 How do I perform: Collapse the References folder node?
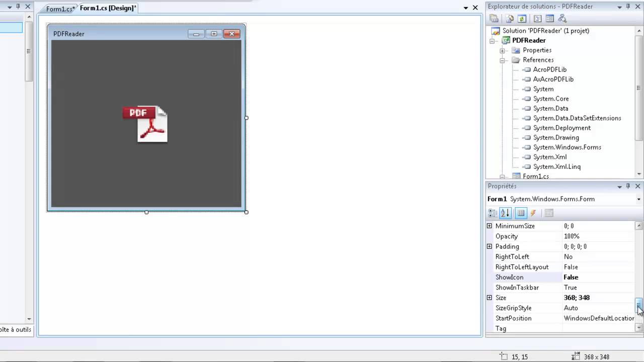coord(502,60)
